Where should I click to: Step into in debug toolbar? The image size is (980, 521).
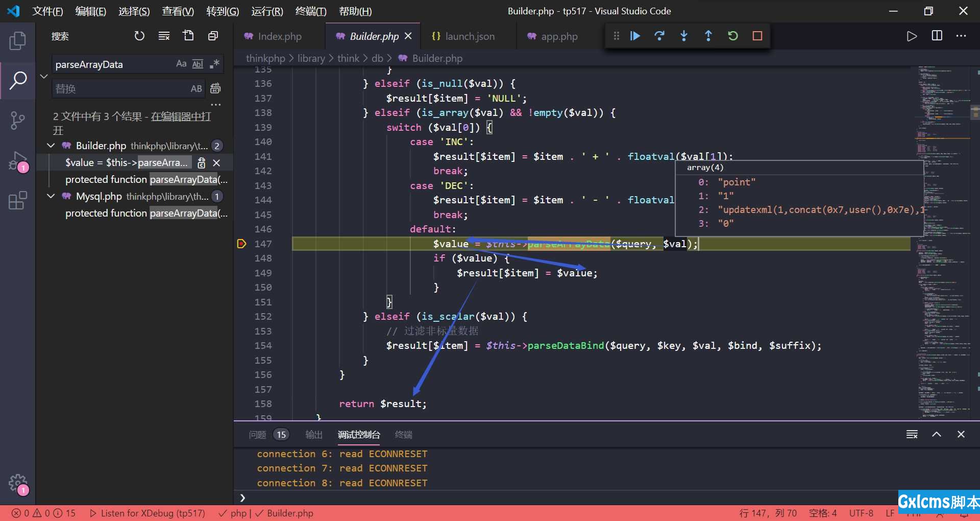(x=684, y=36)
